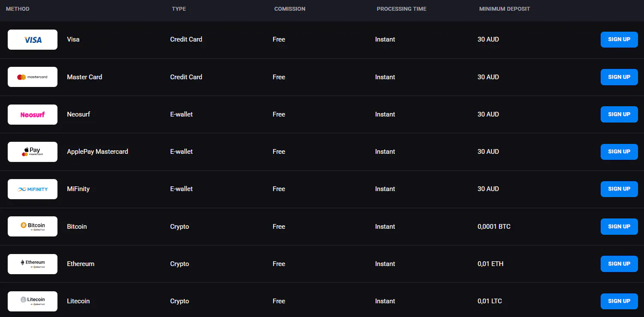Viewport: 644px width, 317px height.
Task: Click Sign Up for Litecoin deposit
Action: 619,301
